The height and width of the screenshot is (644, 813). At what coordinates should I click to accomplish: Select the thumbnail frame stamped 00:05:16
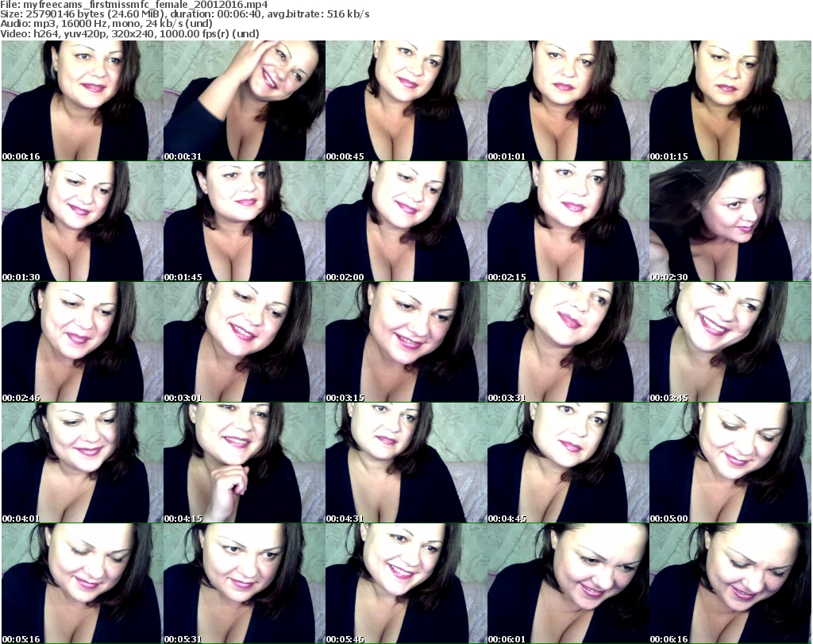pos(83,584)
